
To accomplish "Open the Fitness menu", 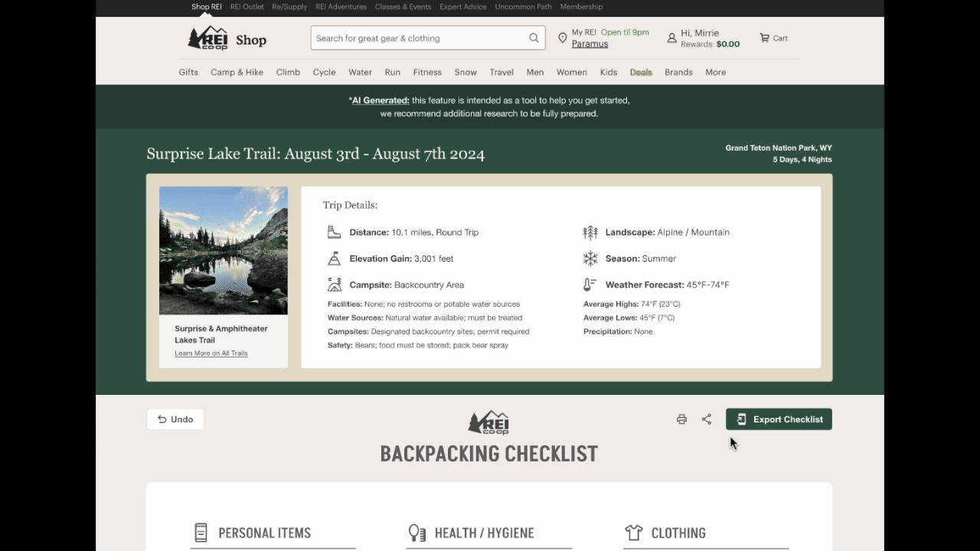I will (x=427, y=72).
